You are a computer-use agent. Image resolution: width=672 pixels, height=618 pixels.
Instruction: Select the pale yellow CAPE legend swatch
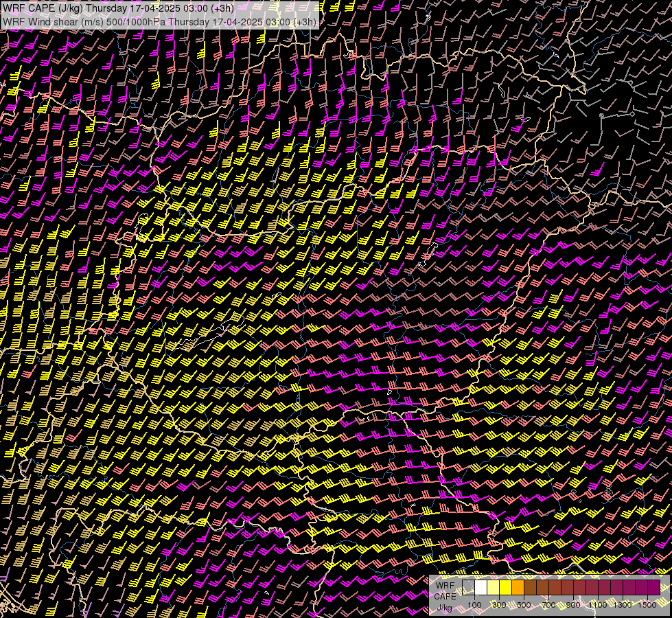(x=494, y=587)
